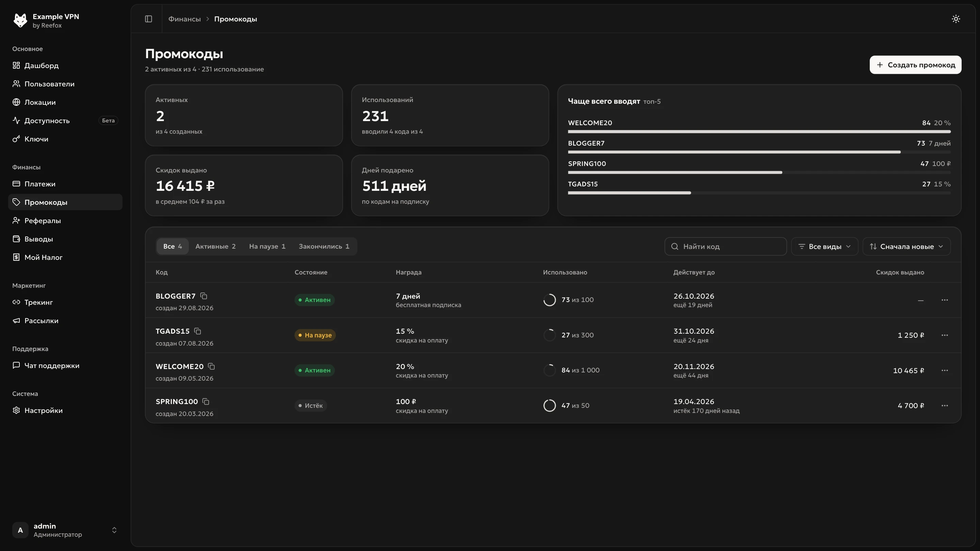
Task: Click the Создать промокод button
Action: [x=915, y=65]
